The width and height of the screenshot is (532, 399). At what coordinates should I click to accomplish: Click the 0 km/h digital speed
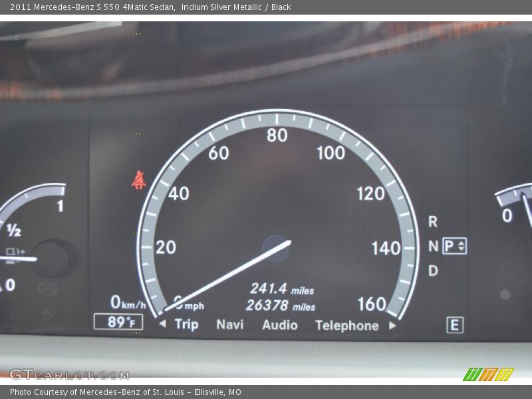point(128,303)
